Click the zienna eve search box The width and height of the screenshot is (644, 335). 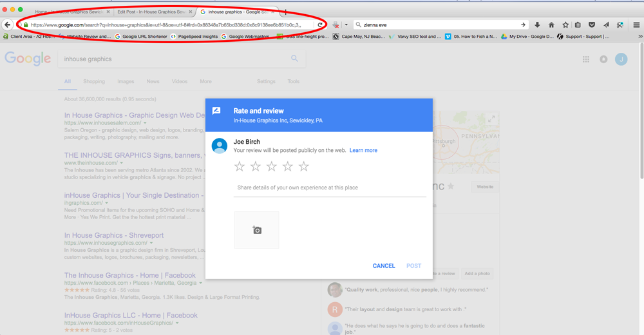439,25
